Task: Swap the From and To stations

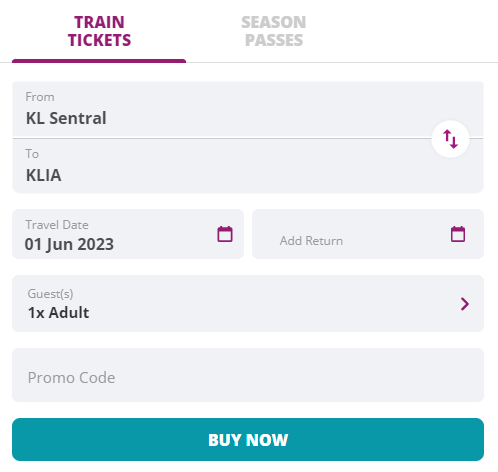Action: [450, 139]
